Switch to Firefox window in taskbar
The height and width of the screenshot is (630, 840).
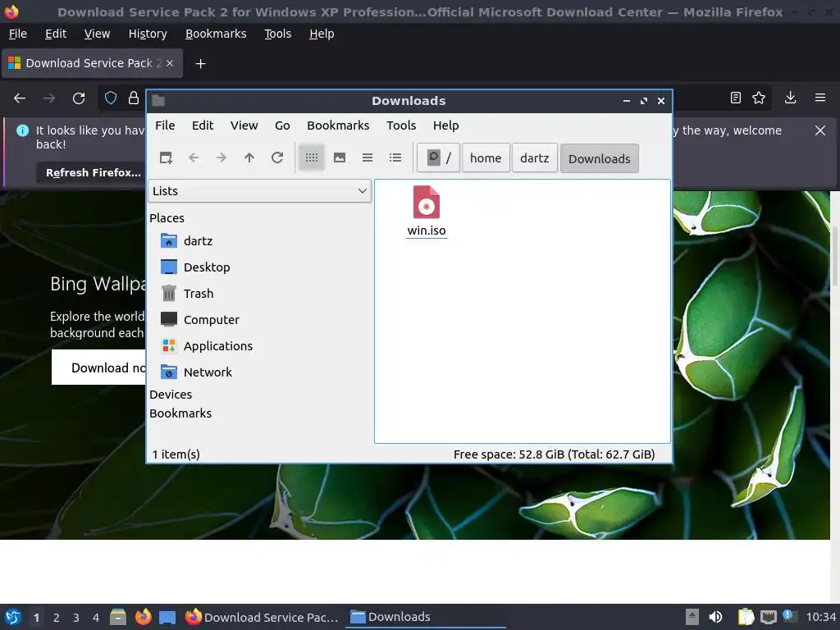point(262,617)
